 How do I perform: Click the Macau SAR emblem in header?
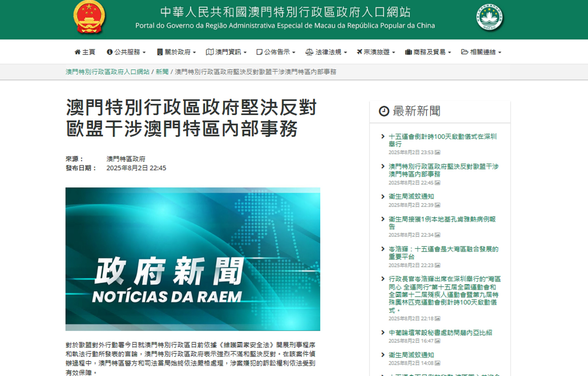coord(490,17)
